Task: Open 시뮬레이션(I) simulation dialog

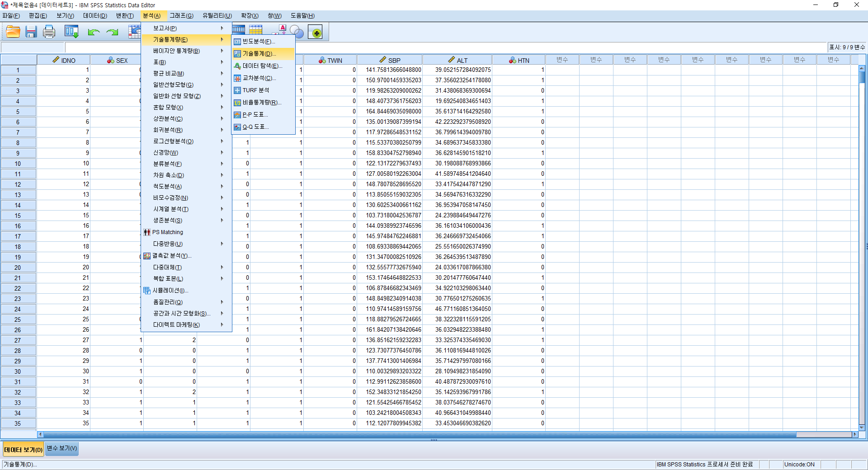Action: (x=186, y=290)
